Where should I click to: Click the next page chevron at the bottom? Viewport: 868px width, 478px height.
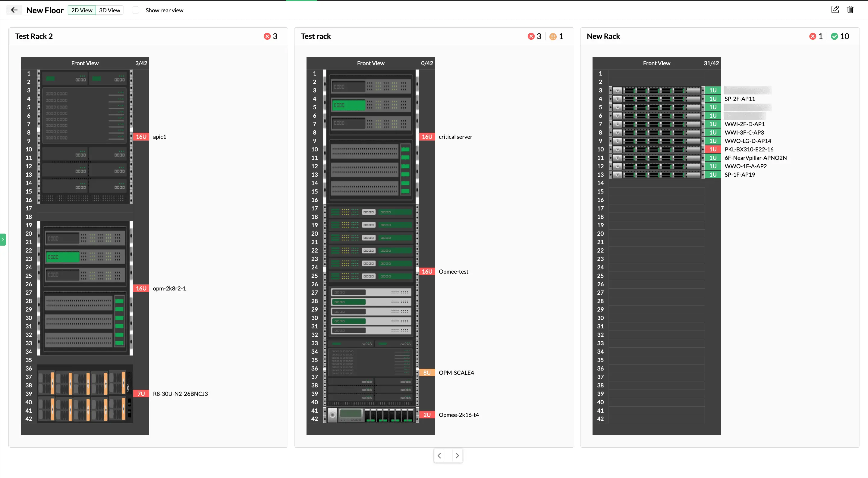click(457, 455)
